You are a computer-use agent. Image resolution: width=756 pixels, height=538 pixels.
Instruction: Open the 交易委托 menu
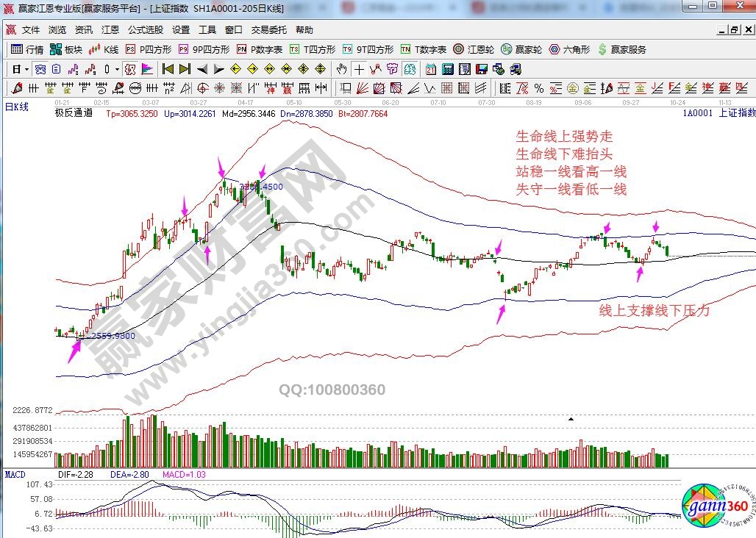click(x=268, y=30)
